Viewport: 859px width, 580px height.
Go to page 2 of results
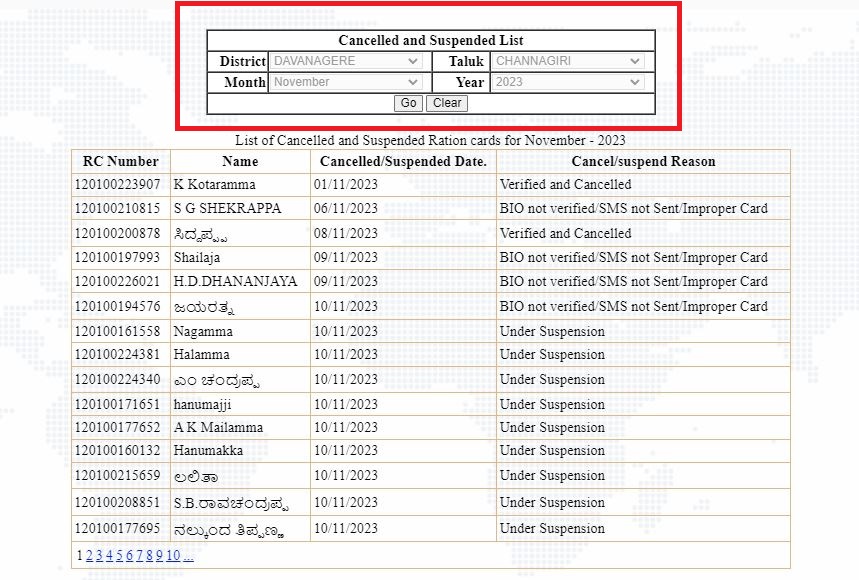coord(89,555)
